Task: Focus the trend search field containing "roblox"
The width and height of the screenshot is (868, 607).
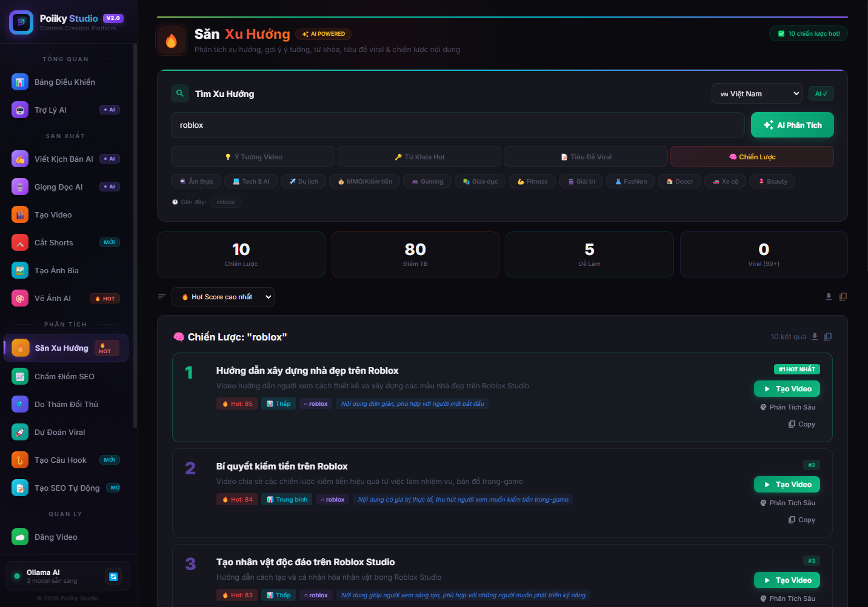Action: point(458,125)
